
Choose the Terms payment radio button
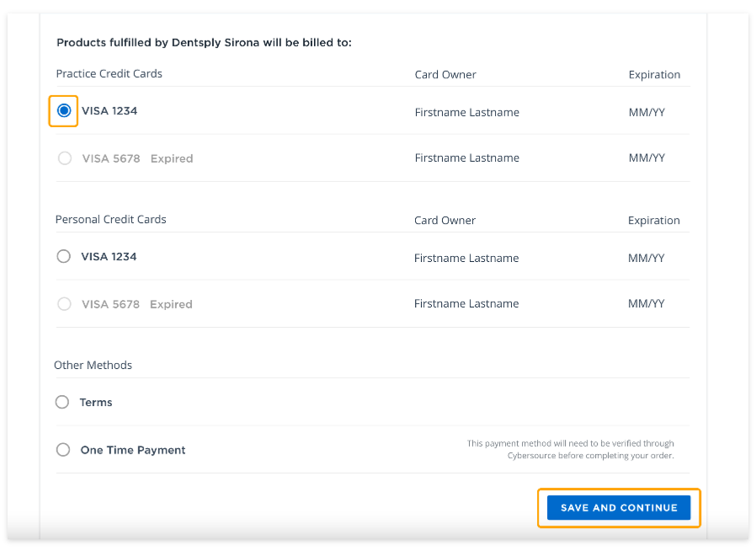62,403
